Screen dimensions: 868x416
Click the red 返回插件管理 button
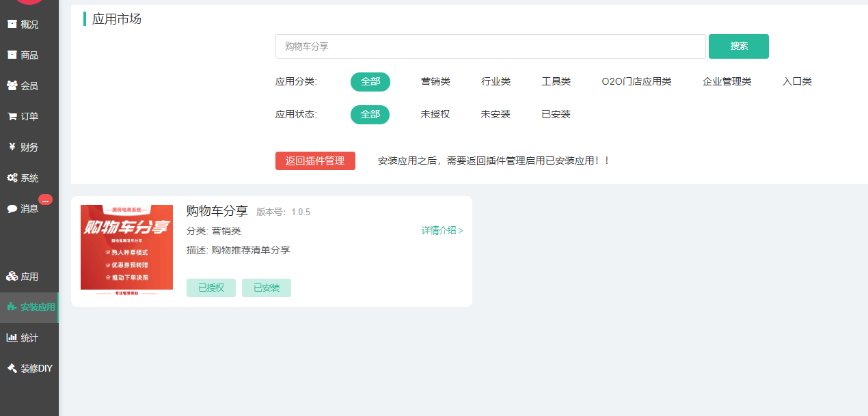[x=315, y=161]
